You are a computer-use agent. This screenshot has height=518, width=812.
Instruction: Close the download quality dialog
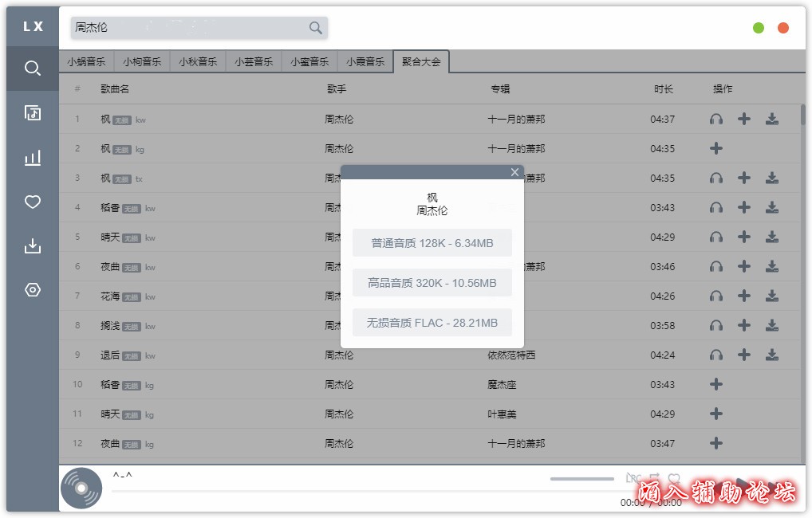[514, 172]
